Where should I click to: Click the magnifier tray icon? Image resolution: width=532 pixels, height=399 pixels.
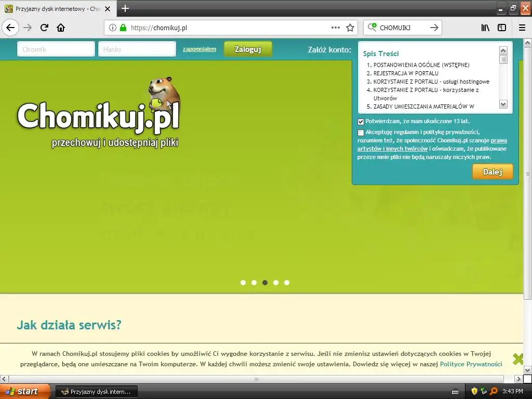(x=494, y=391)
